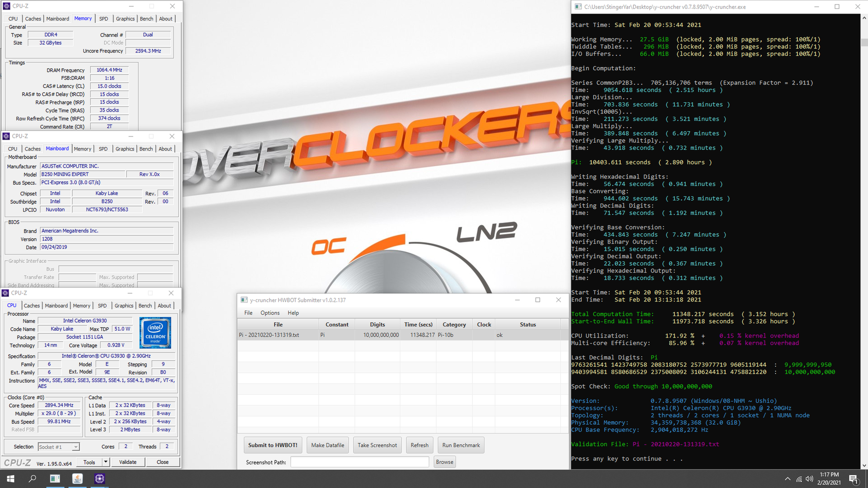868x488 pixels.
Task: Click Submit to HWBOT! button
Action: click(x=273, y=445)
